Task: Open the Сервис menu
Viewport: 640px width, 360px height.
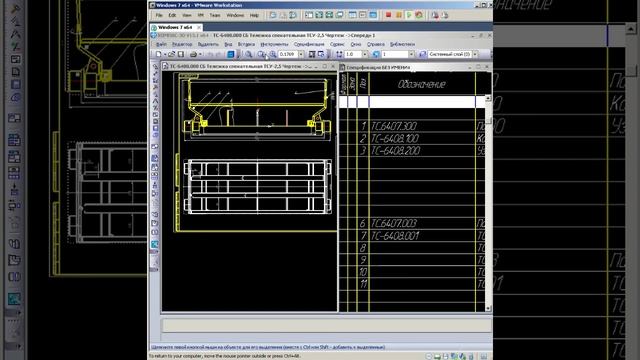Action: tap(337, 44)
